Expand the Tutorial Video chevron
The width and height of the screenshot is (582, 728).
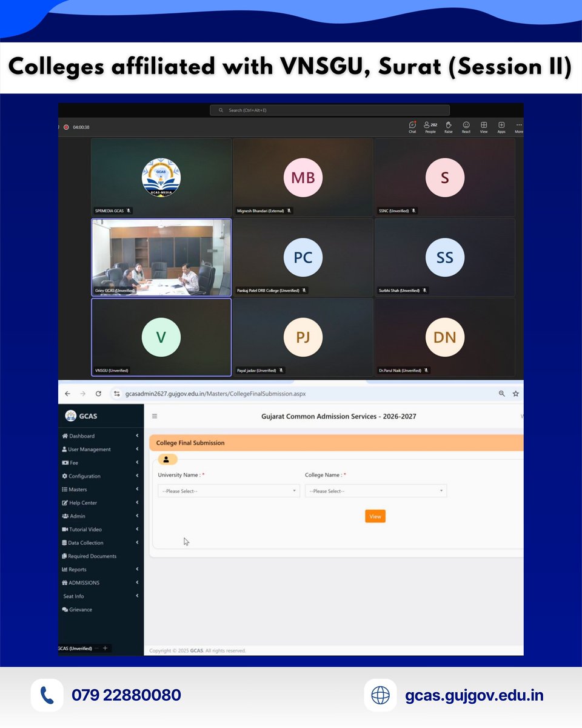pyautogui.click(x=137, y=529)
